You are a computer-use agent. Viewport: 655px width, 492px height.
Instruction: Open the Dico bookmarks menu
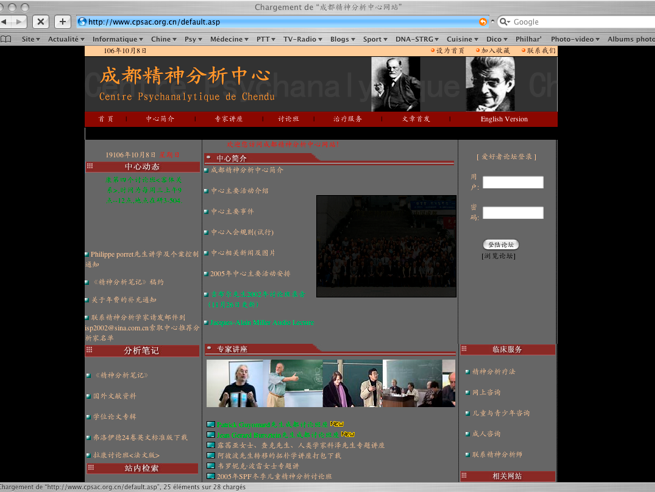coord(497,39)
